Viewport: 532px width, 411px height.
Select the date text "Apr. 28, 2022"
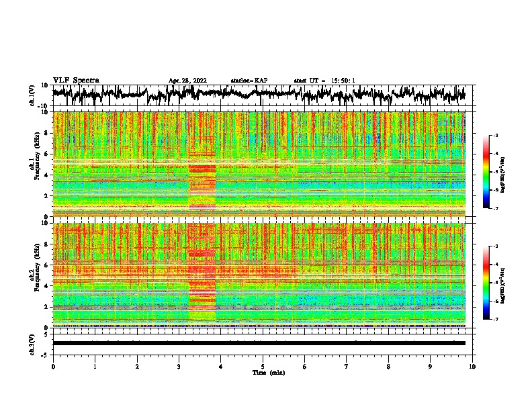187,81
